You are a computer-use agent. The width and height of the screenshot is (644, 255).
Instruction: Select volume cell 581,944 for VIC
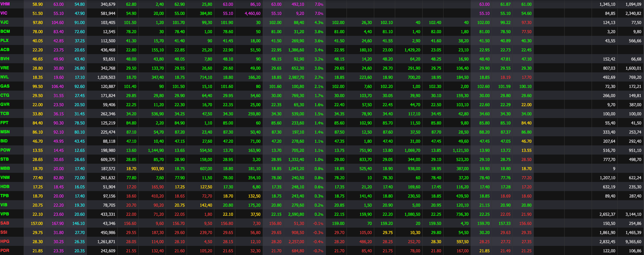click(108, 14)
